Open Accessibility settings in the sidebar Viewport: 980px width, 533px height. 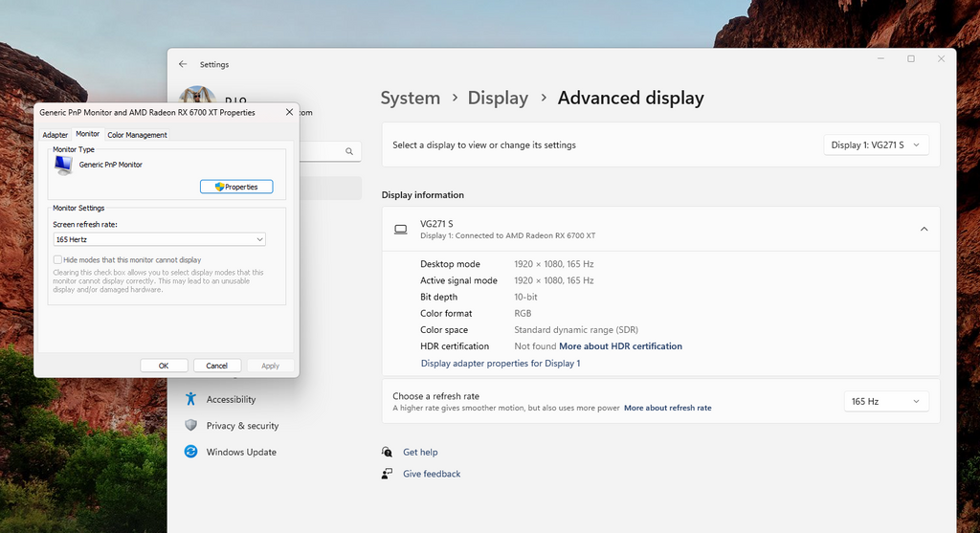pyautogui.click(x=232, y=399)
